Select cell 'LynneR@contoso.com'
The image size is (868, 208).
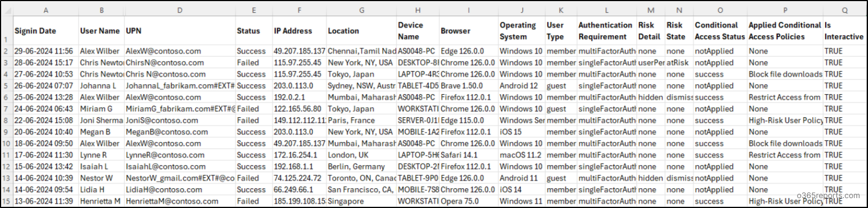pos(180,155)
